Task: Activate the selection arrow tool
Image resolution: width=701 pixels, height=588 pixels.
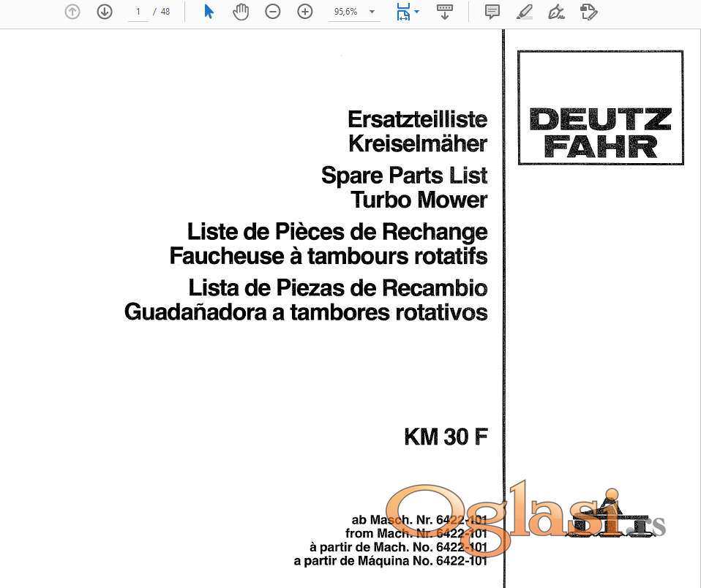Action: (209, 12)
